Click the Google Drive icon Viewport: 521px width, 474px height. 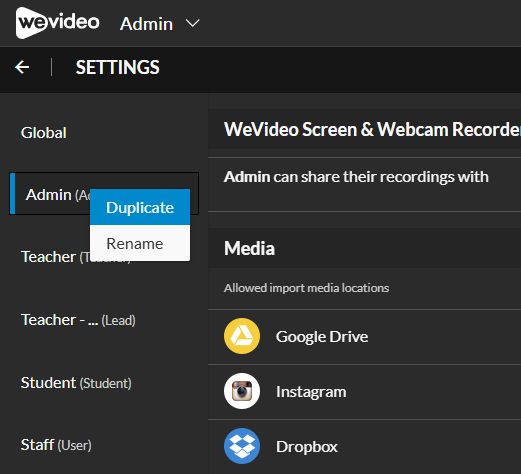pyautogui.click(x=242, y=336)
